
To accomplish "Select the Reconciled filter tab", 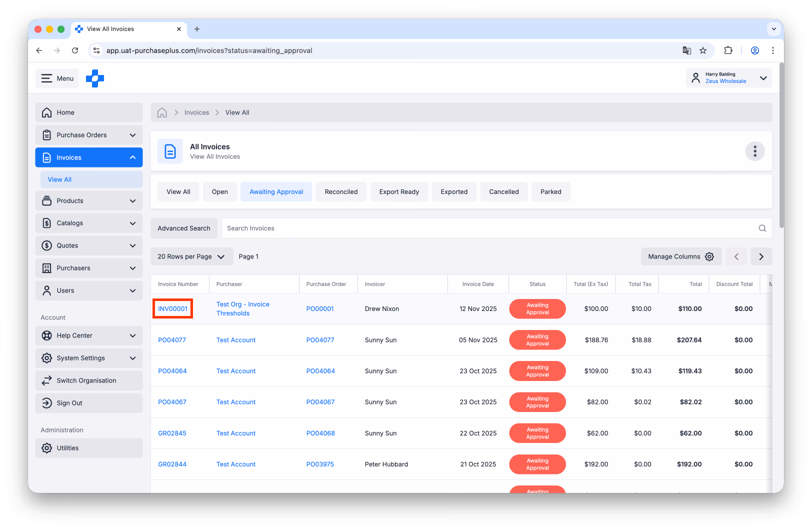I will [x=341, y=192].
